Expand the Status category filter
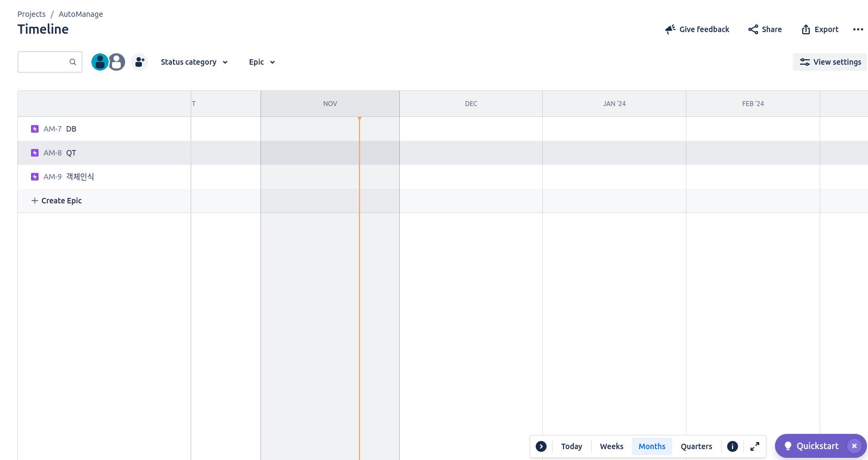 pyautogui.click(x=194, y=62)
